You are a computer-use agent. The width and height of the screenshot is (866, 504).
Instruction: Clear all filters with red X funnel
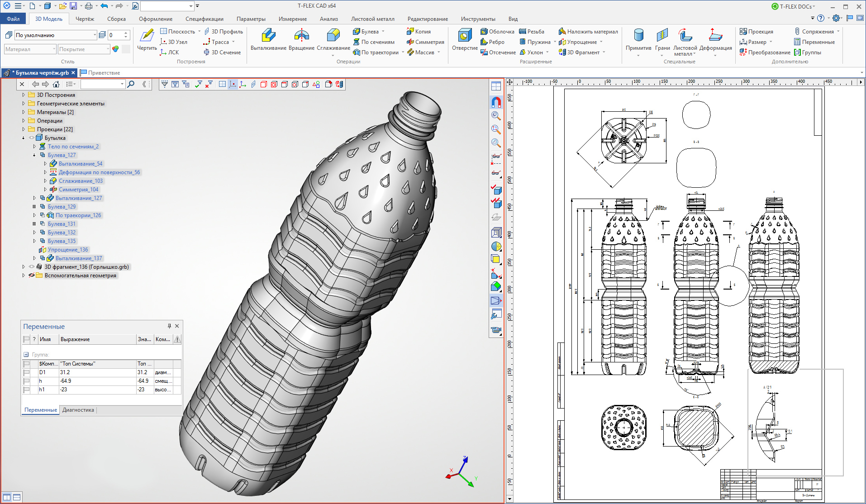point(209,84)
